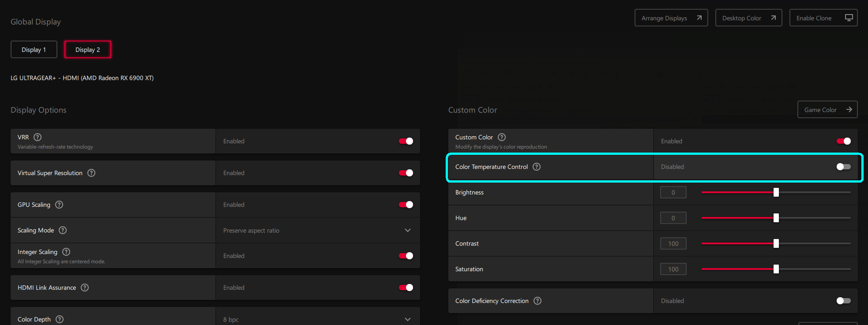868x325 pixels.
Task: Click help icon beside Scaling Mode
Action: 63,230
